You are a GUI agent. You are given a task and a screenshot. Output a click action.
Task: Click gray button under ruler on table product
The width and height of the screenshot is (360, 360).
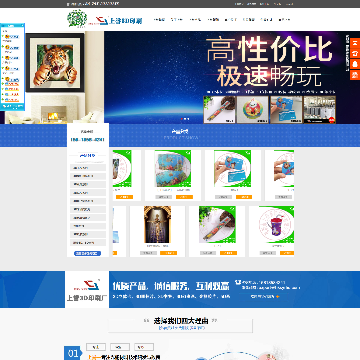point(208,253)
